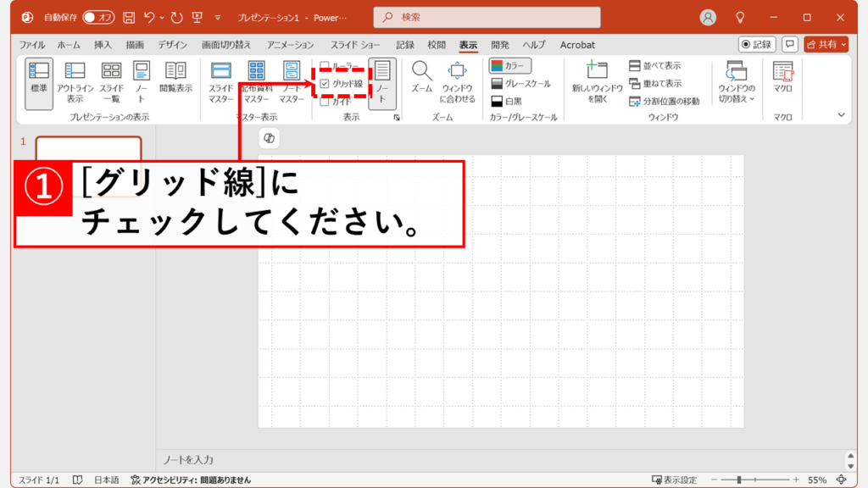The height and width of the screenshot is (488, 868).
Task: Click the language indicator 日本語
Action: [106, 480]
